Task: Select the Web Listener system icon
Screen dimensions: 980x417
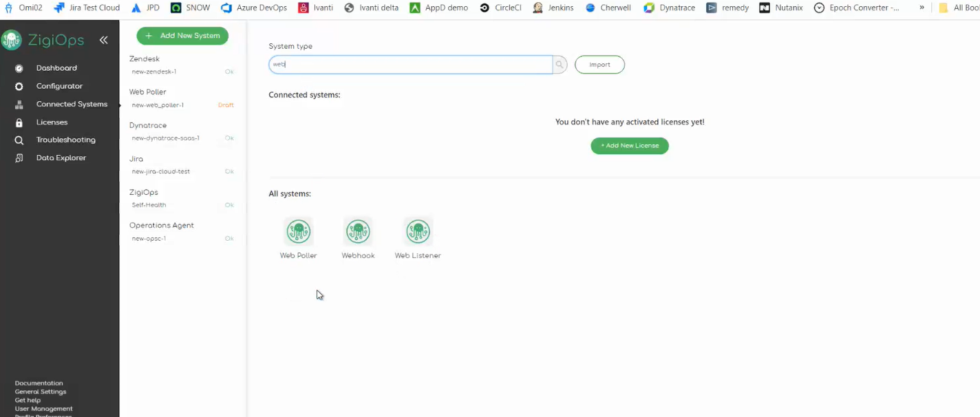Action: pyautogui.click(x=418, y=232)
